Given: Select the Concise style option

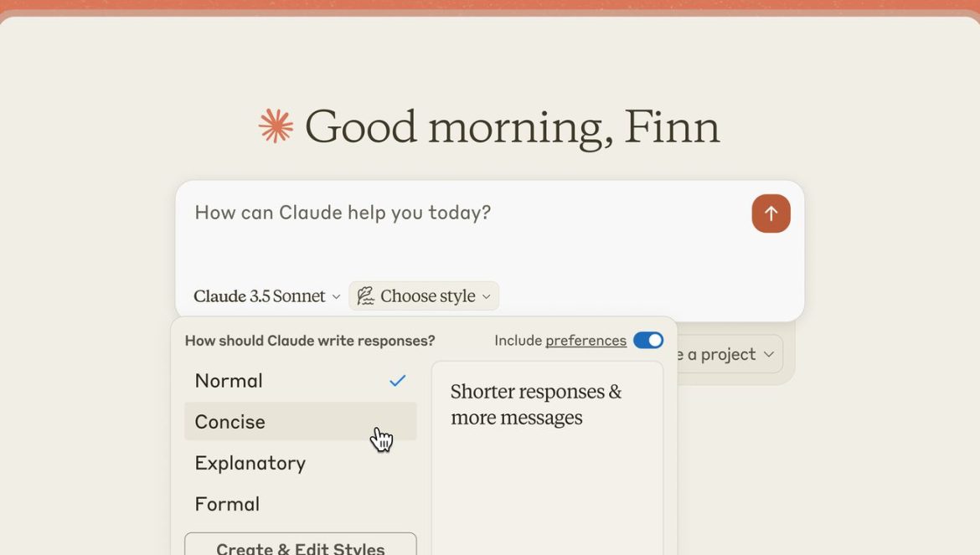Looking at the screenshot, I should point(301,421).
